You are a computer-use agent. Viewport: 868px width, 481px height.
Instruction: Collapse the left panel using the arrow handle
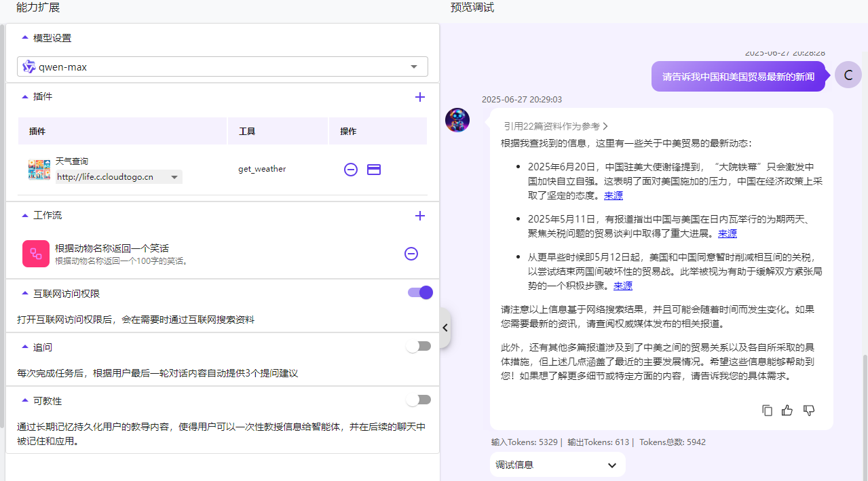point(445,328)
